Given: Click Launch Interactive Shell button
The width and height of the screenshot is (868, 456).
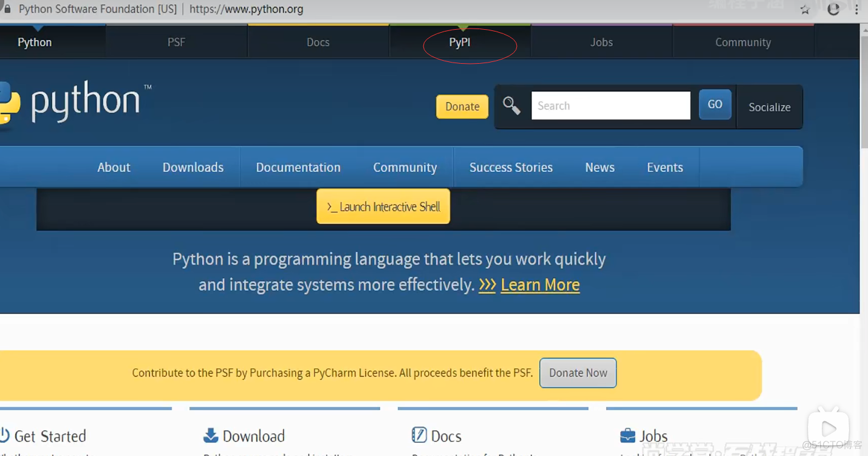Looking at the screenshot, I should point(383,206).
